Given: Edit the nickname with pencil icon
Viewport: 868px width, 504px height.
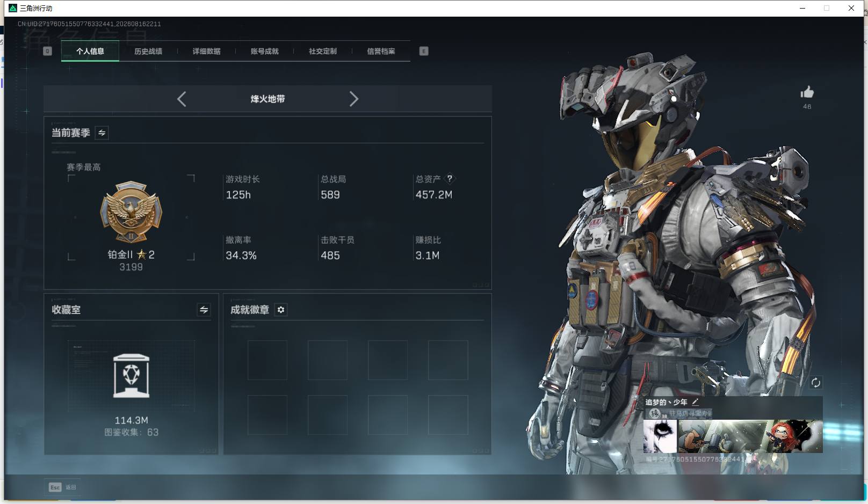Looking at the screenshot, I should tap(695, 401).
